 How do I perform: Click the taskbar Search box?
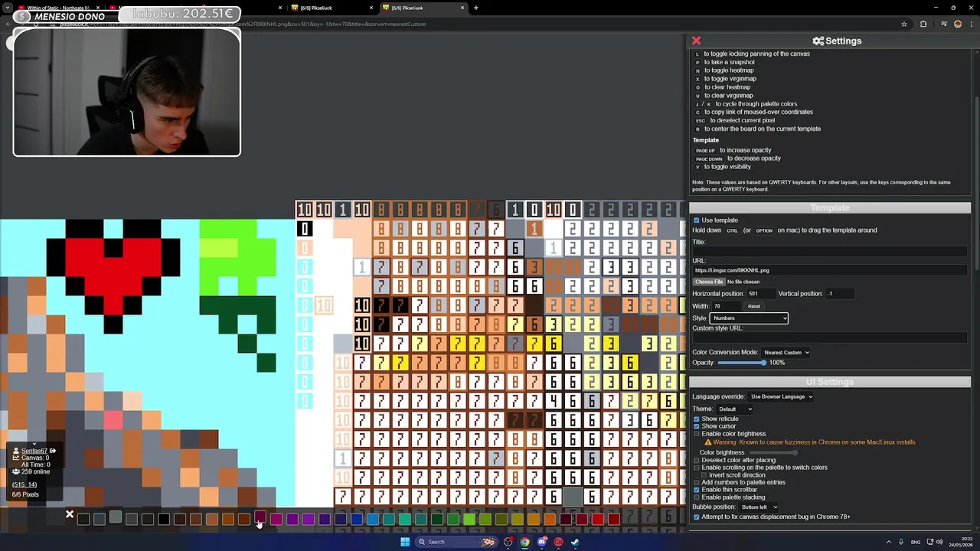pyautogui.click(x=457, y=542)
